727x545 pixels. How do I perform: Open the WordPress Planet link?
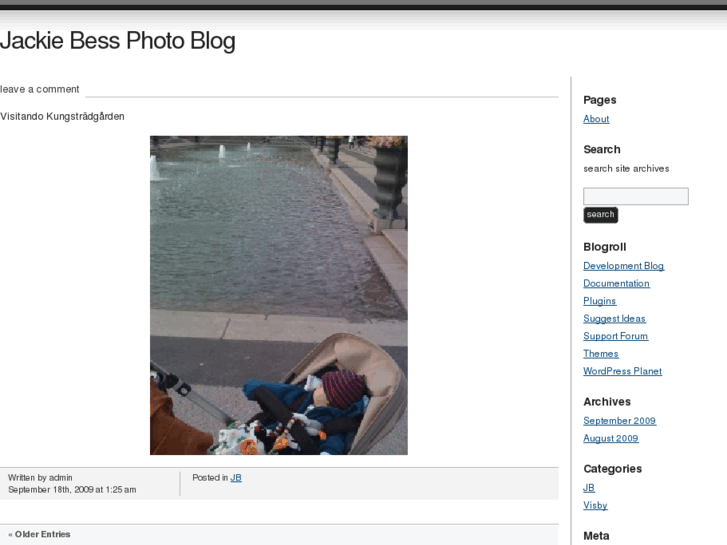pos(622,371)
